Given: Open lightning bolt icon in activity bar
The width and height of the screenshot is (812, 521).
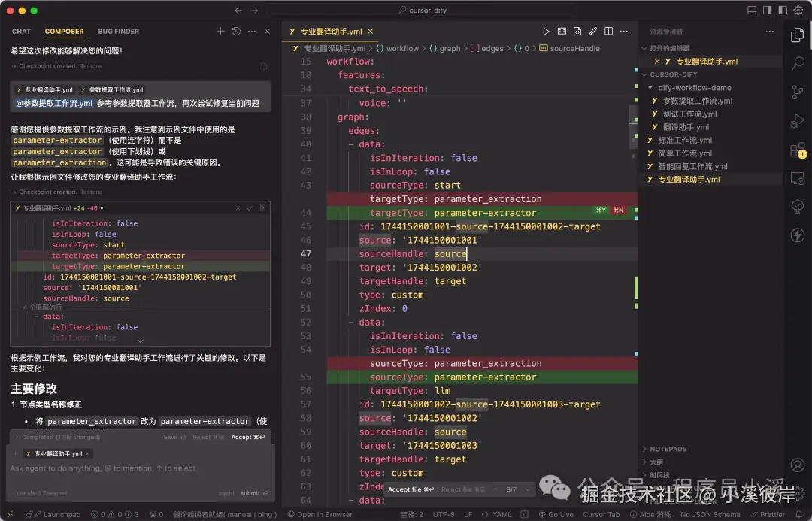Looking at the screenshot, I should coord(798,235).
